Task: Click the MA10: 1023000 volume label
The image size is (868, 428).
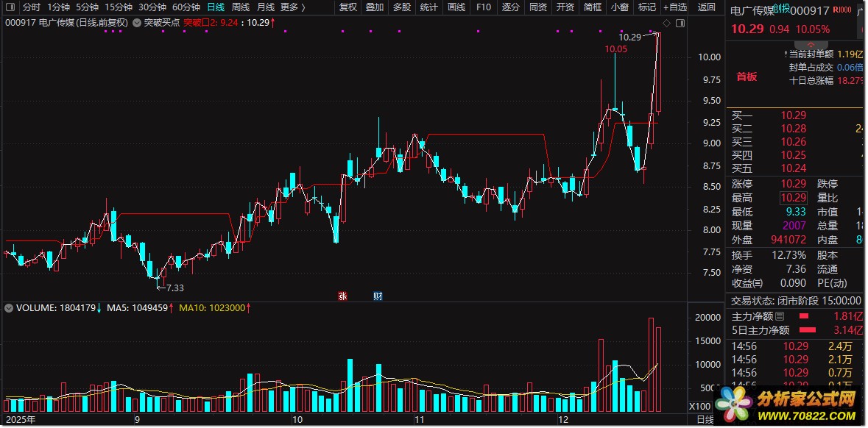Action: point(212,308)
